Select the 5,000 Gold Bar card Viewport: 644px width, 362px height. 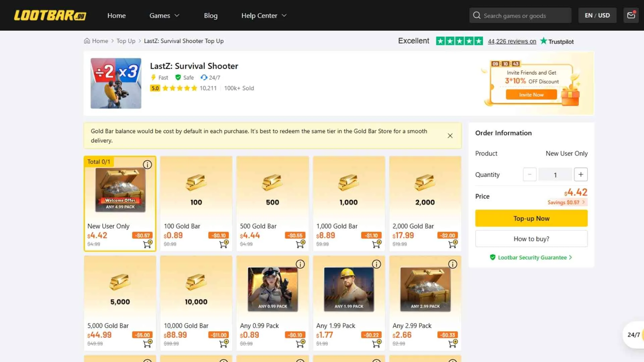pyautogui.click(x=120, y=303)
